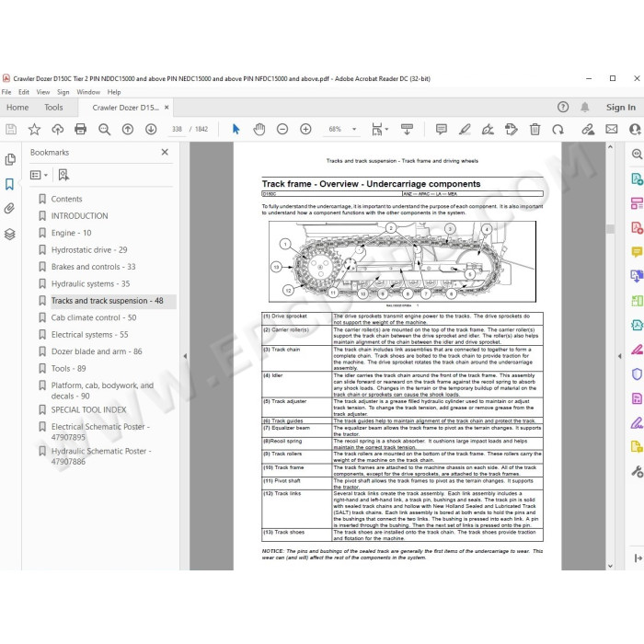Upload file to Document Cloud
The height and width of the screenshot is (644, 644).
click(x=57, y=130)
